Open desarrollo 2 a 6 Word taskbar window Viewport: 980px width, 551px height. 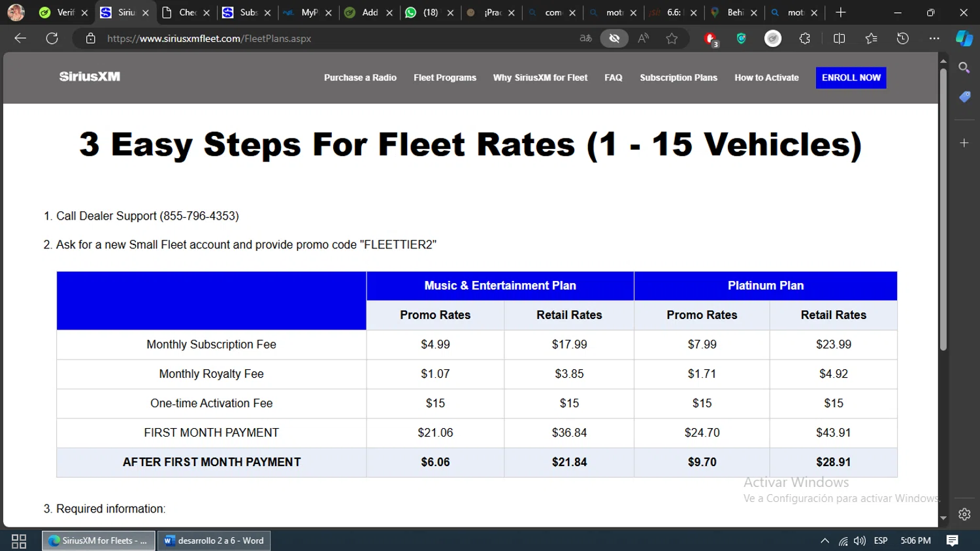click(214, 541)
